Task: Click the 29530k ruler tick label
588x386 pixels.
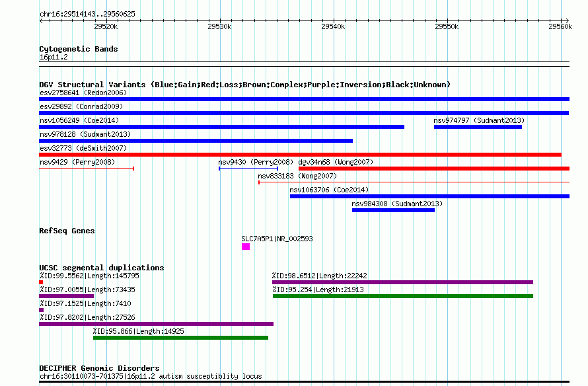Action: [x=219, y=26]
